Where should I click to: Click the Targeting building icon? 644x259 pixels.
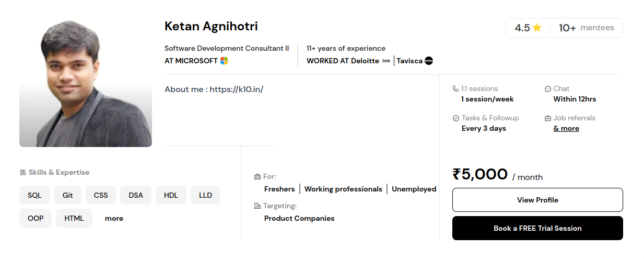tap(257, 206)
